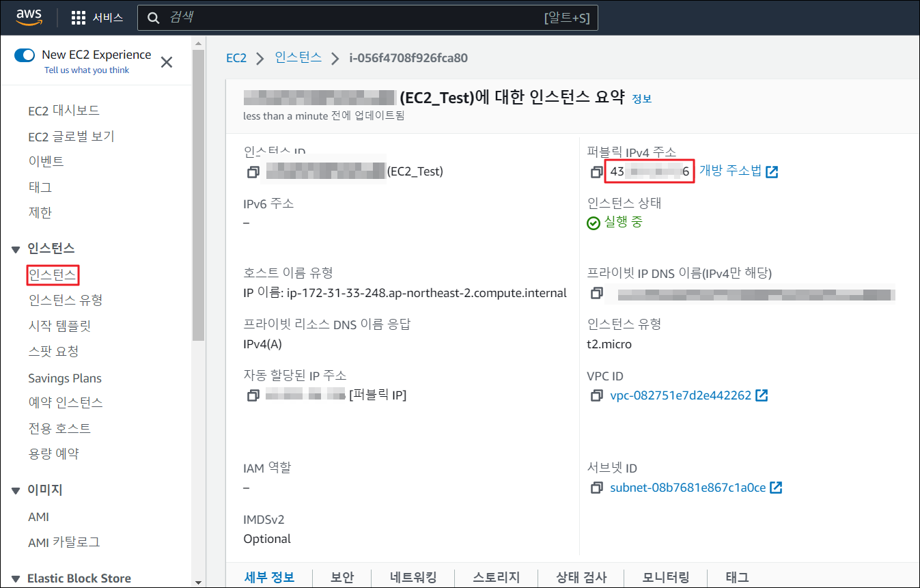
Task: Copy the 자동 할당된 IP 주소
Action: pos(253,395)
